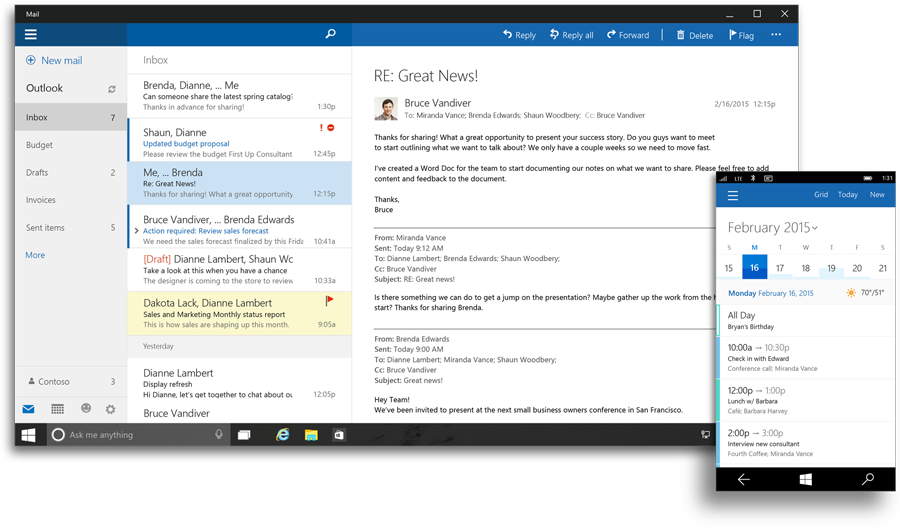Click the More folders link
The width and height of the screenshot is (900, 530).
35,255
